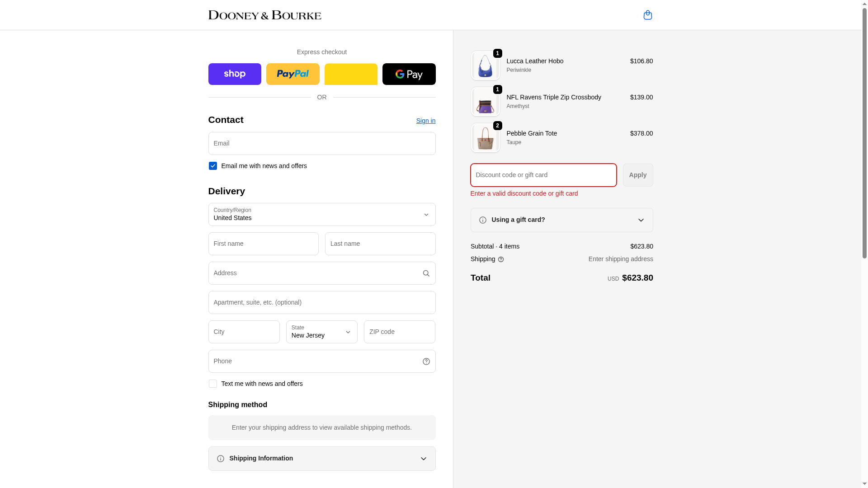Click the address search magnifier icon
The image size is (868, 488).
(x=426, y=273)
